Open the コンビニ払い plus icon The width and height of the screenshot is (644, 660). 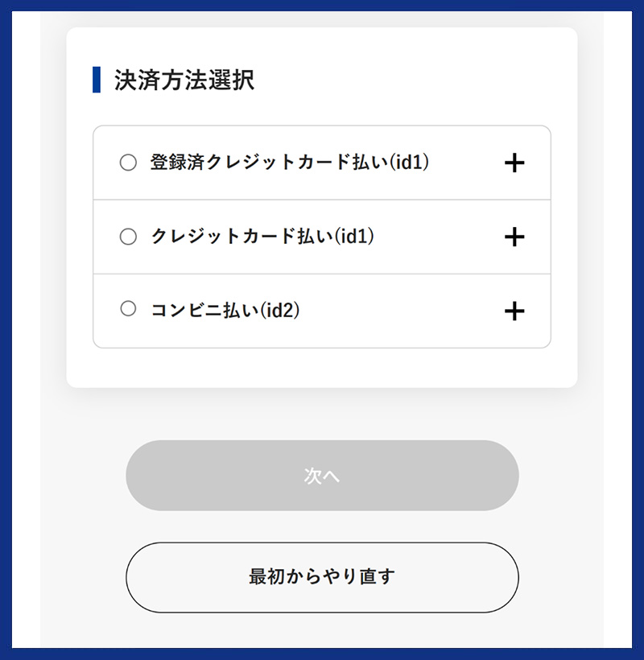[x=514, y=311]
